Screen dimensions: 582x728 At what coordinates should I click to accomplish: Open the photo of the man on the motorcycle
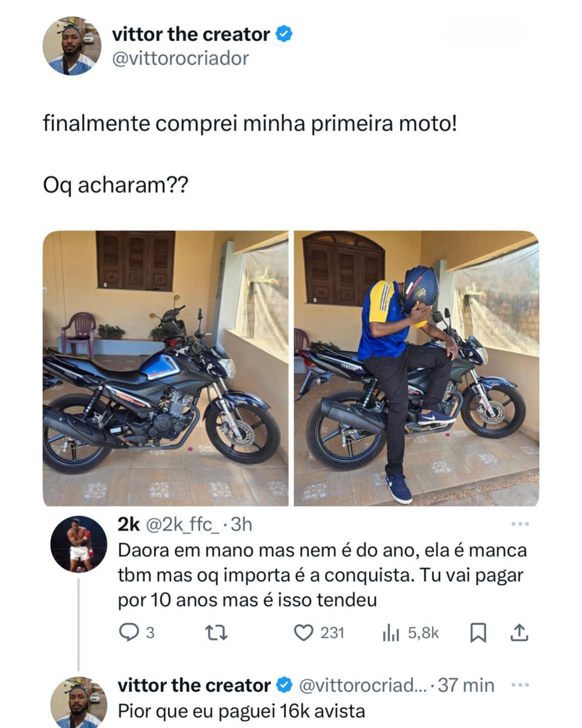coord(416,369)
